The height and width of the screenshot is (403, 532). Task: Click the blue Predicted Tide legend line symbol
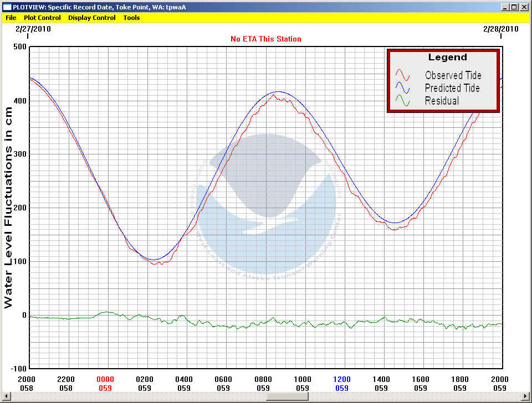click(403, 88)
